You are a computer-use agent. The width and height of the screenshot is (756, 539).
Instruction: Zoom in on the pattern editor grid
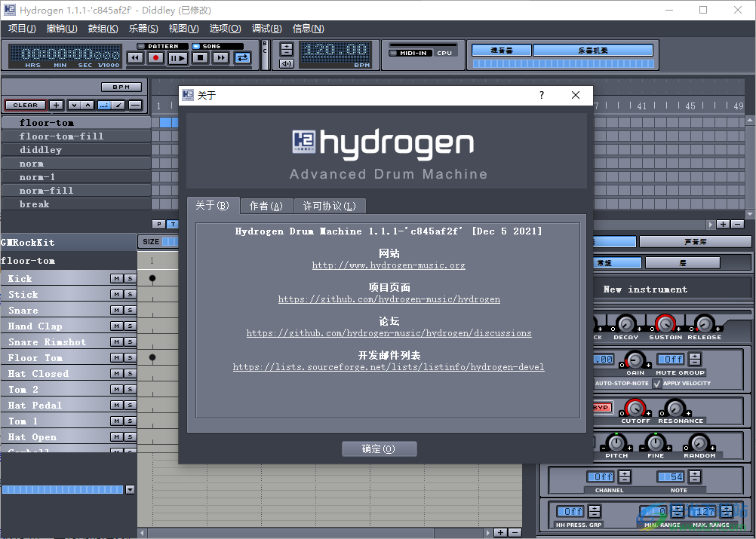pos(500,532)
